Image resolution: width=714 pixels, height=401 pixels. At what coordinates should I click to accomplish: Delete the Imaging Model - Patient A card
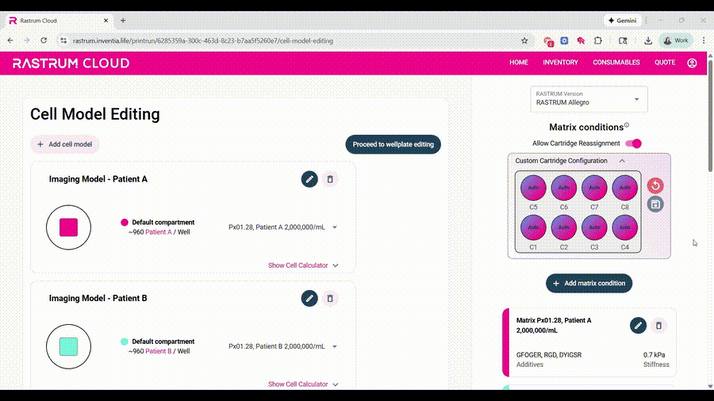pos(330,179)
